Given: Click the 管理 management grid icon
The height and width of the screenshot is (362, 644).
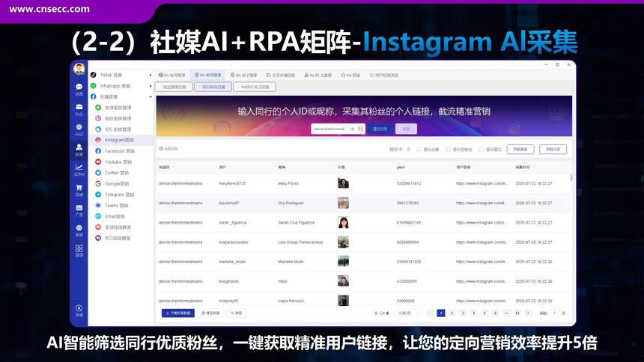Looking at the screenshot, I should coord(79,250).
